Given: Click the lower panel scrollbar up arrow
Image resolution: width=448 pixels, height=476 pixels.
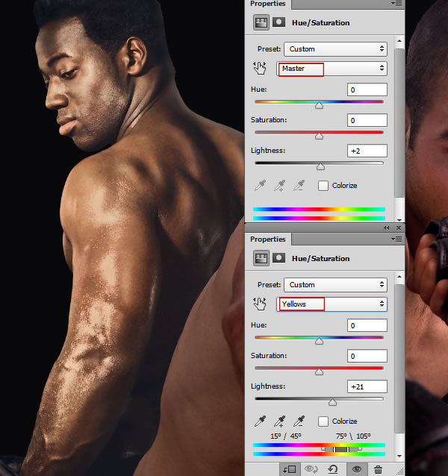Looking at the screenshot, I should pyautogui.click(x=399, y=277).
